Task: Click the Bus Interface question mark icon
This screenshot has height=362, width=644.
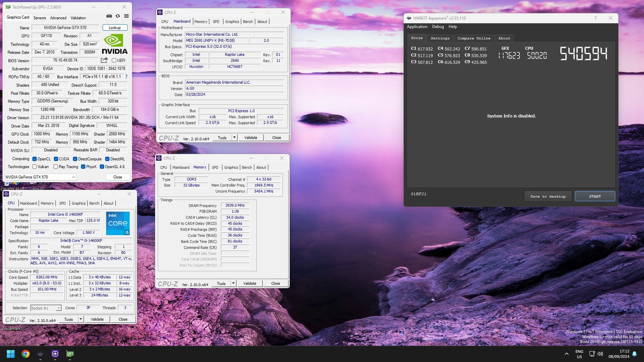Action: (x=126, y=76)
